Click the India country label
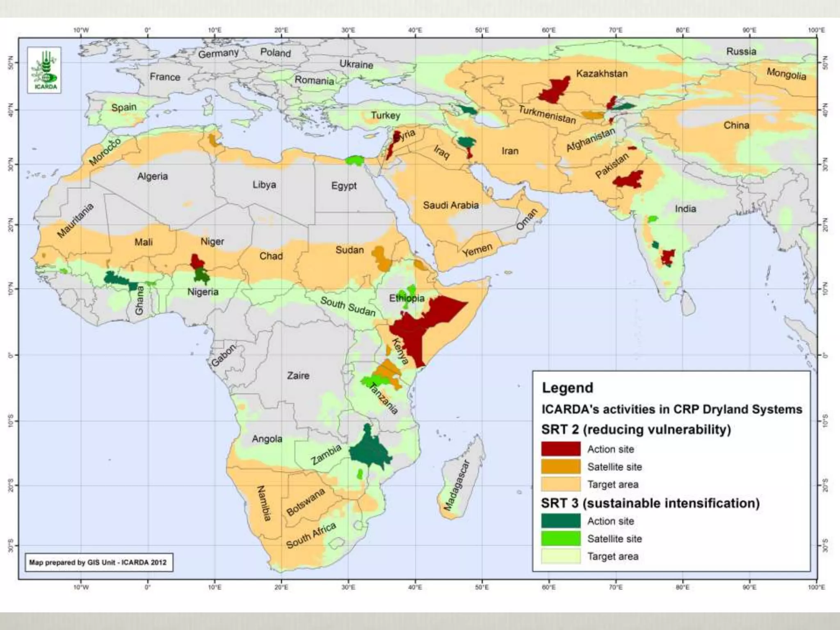840x630 pixels. coord(685,209)
